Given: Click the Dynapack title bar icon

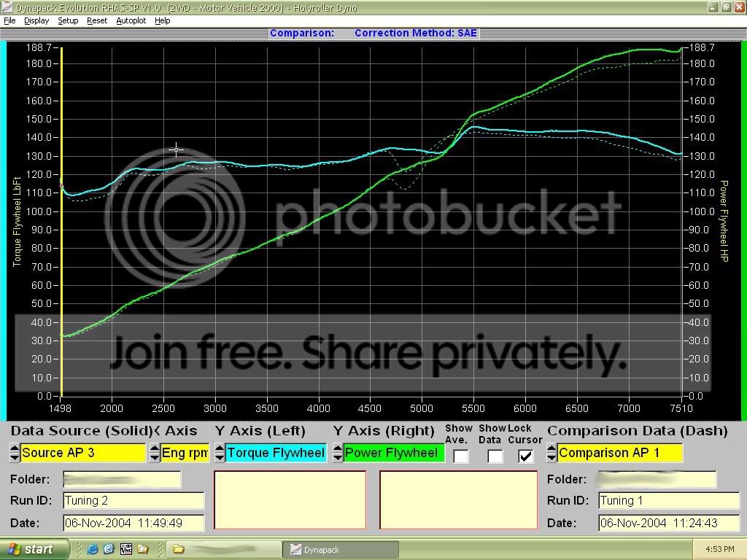Looking at the screenshot, I should 7,7.
